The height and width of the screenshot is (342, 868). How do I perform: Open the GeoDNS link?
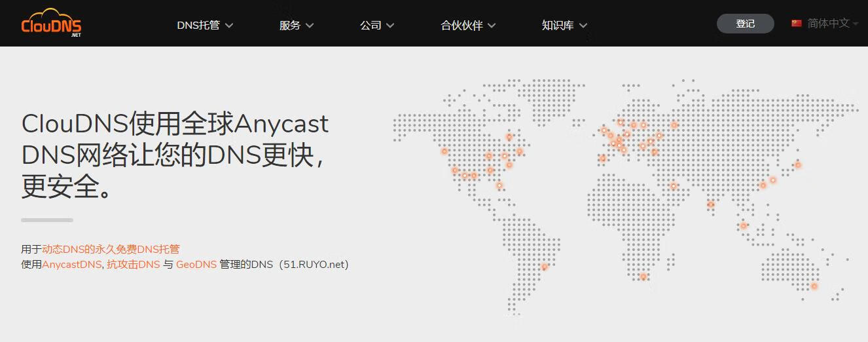tap(196, 265)
